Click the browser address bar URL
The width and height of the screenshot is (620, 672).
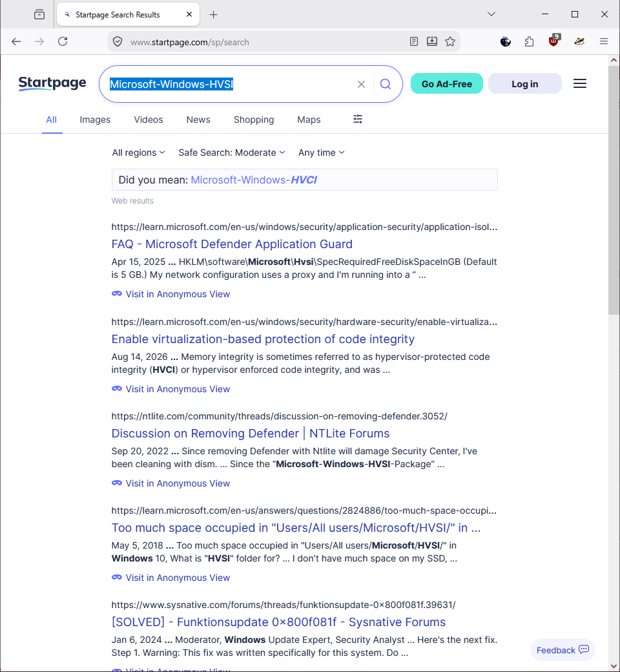point(190,42)
